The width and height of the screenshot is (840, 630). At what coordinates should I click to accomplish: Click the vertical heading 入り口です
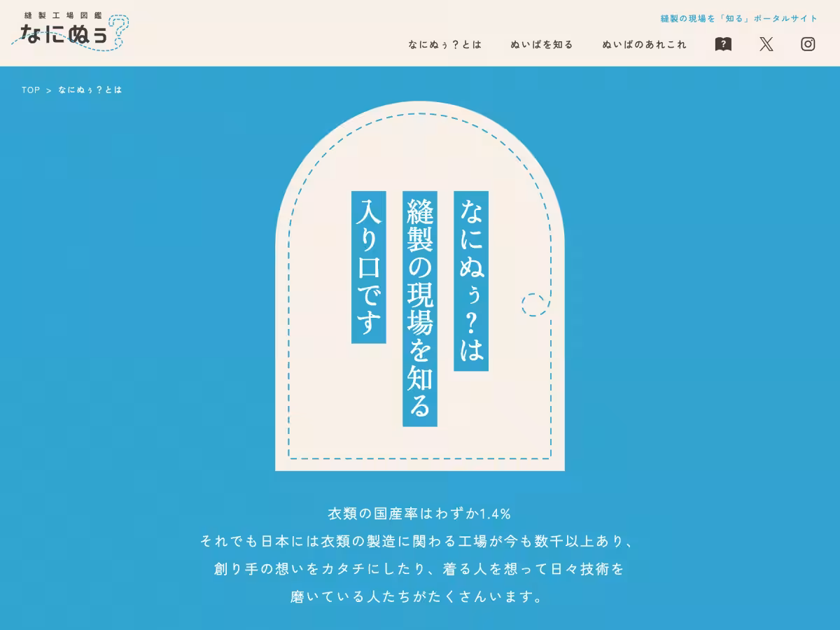369,267
